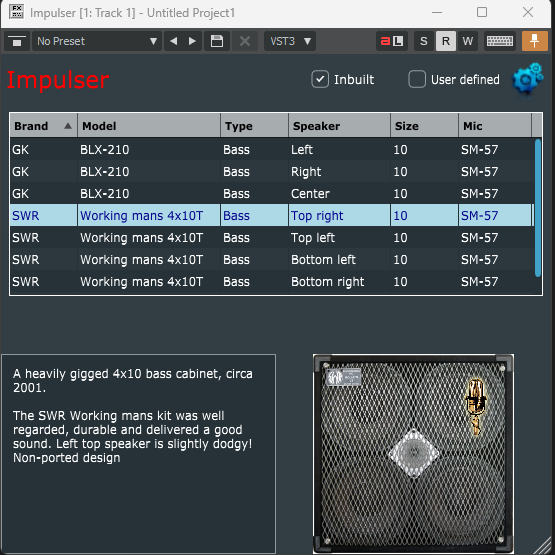
Task: Toggle the S button in plugin toolbar
Action: 424,41
